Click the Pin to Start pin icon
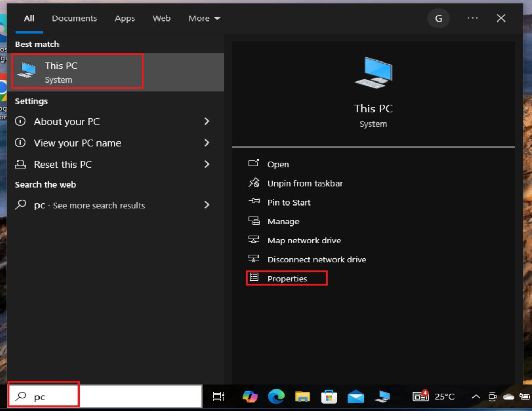The image size is (532, 411). [x=253, y=201]
